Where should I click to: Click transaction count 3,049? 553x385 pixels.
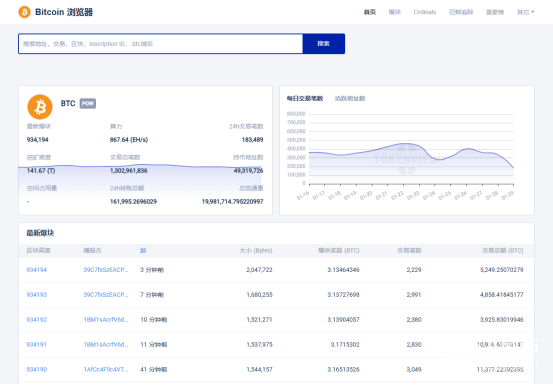point(414,369)
